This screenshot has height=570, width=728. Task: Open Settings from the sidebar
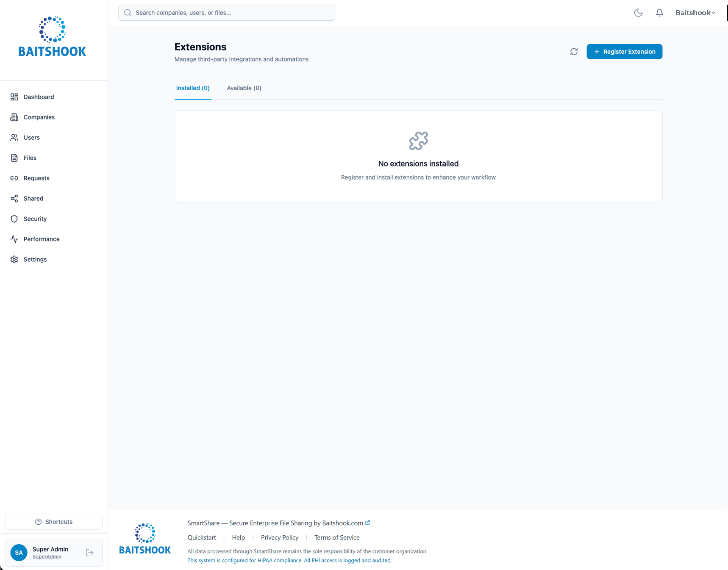(x=35, y=260)
